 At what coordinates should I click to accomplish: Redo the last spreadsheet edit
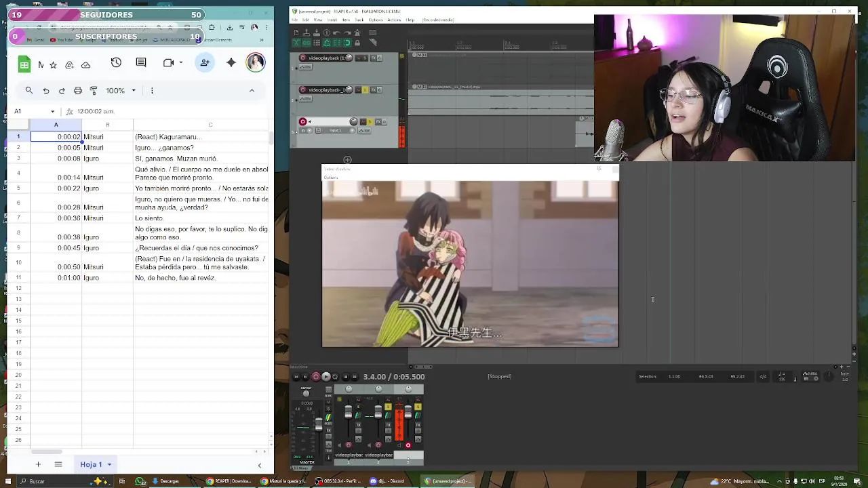pos(62,90)
